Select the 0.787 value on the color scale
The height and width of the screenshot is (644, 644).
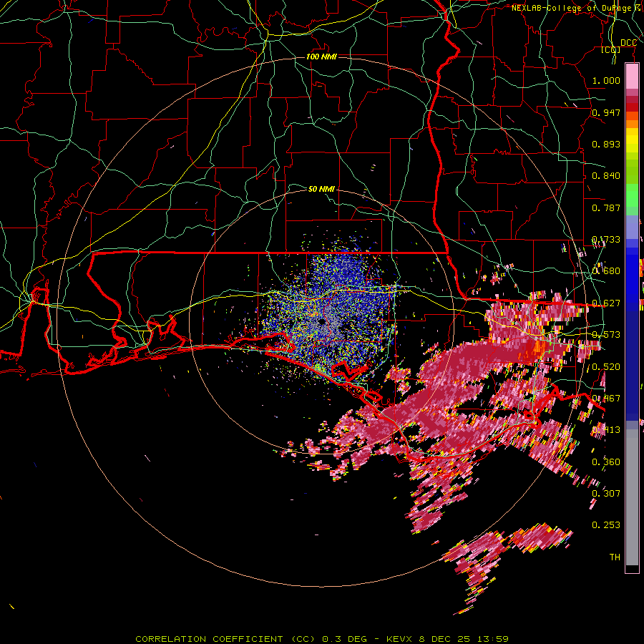606,208
